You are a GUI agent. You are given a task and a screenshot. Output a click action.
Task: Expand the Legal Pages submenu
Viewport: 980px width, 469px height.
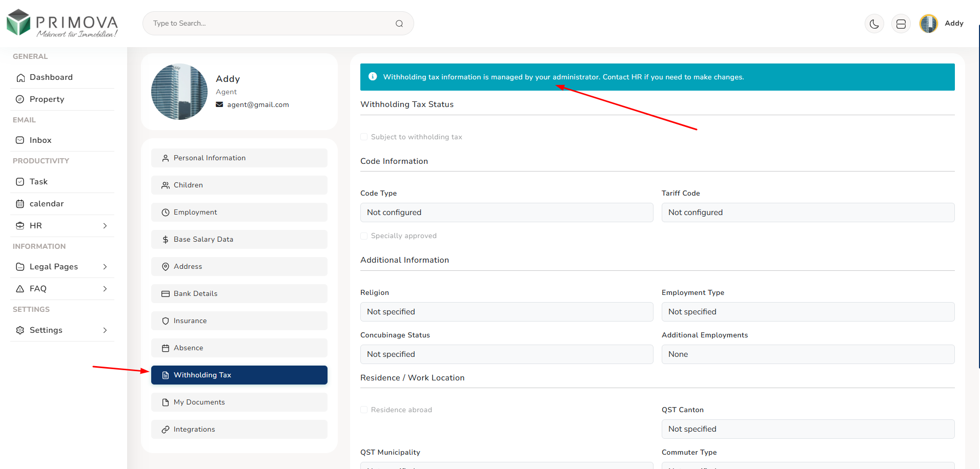tap(105, 267)
